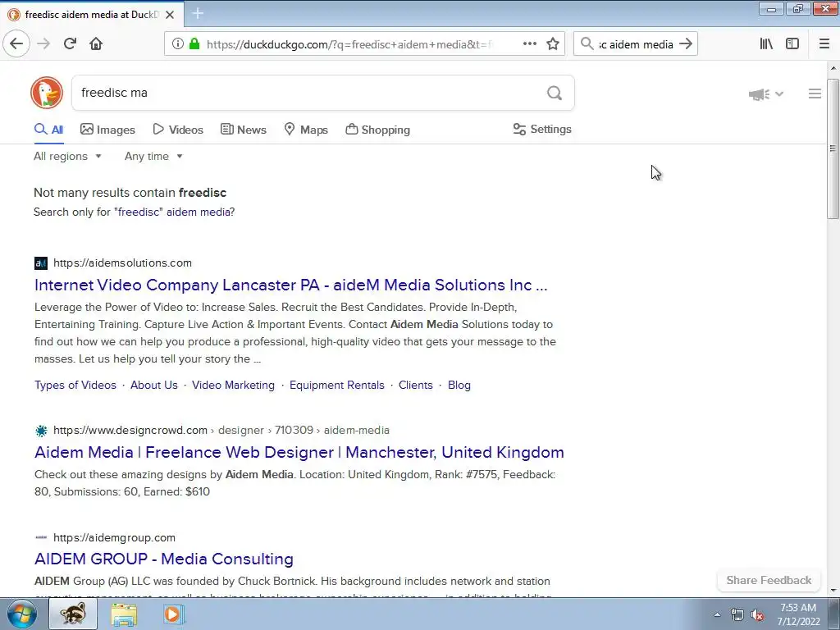Screen dimensions: 840x630
Task: Open DuckDuckGo search Settings
Action: pyautogui.click(x=542, y=129)
